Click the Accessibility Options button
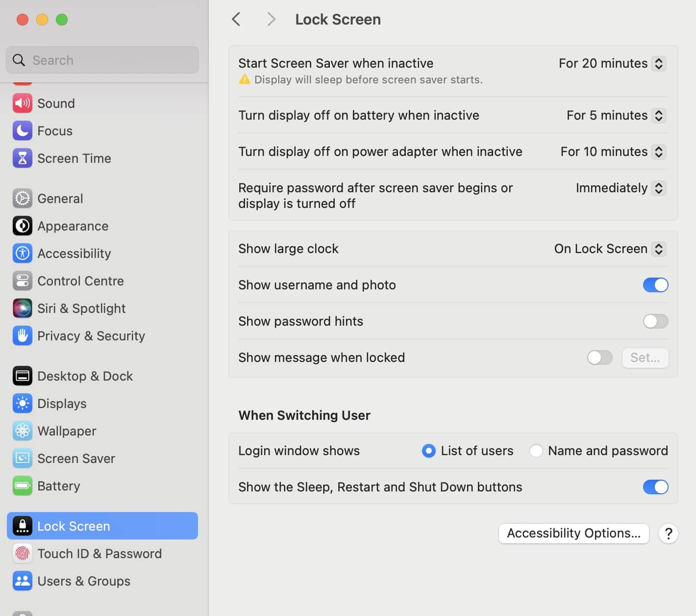Screen dimensions: 696x616 [573, 533]
